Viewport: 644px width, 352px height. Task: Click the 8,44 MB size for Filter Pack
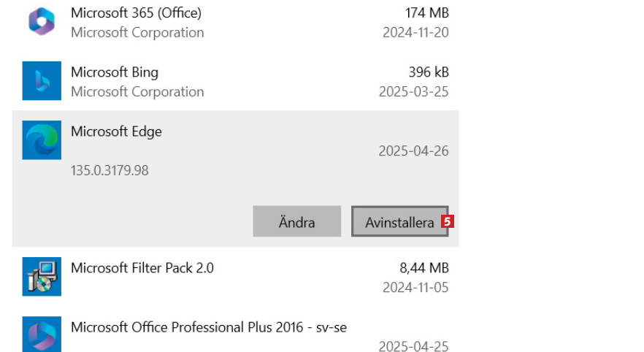pyautogui.click(x=423, y=268)
